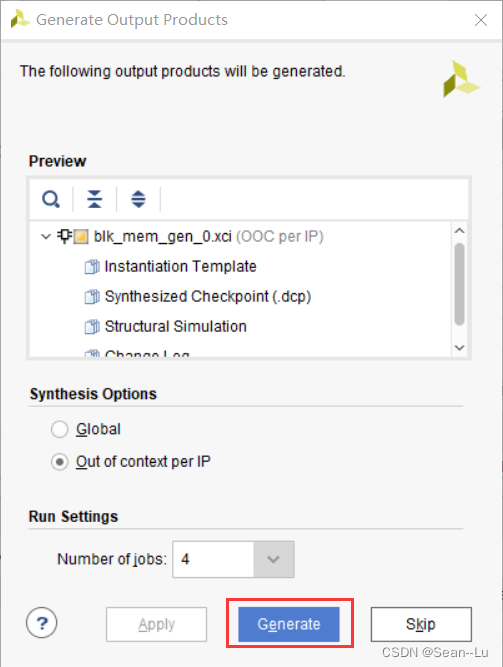Select the Global synthesis radio button
This screenshot has width=503, height=667.
coord(60,429)
